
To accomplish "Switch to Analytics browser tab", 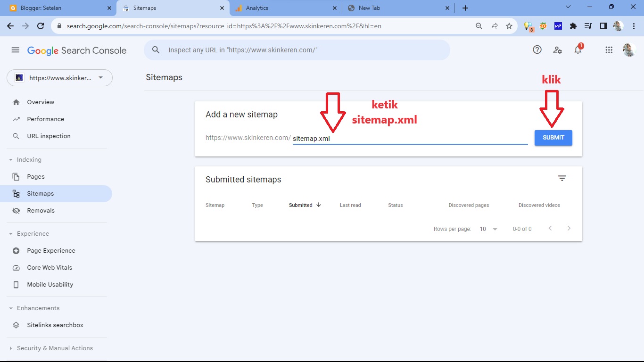I will coord(286,8).
